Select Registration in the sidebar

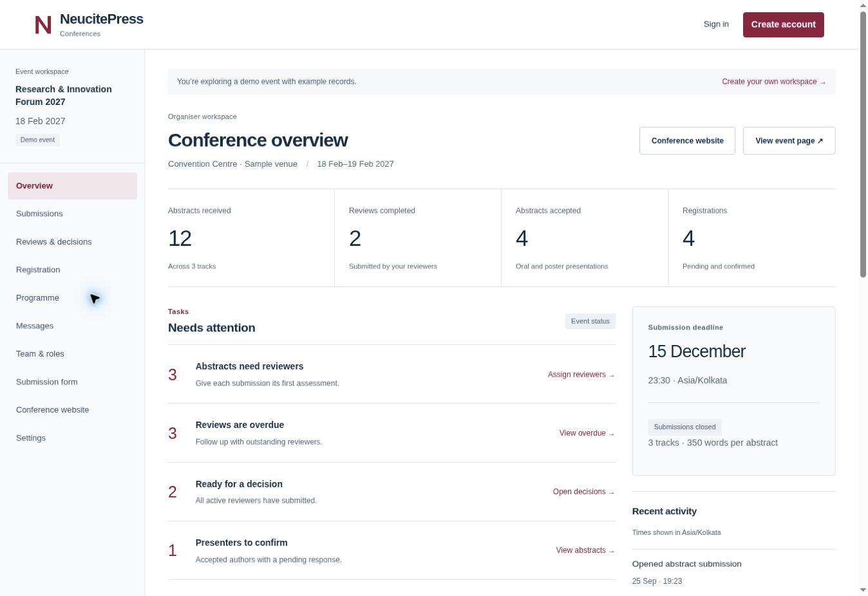point(72,270)
